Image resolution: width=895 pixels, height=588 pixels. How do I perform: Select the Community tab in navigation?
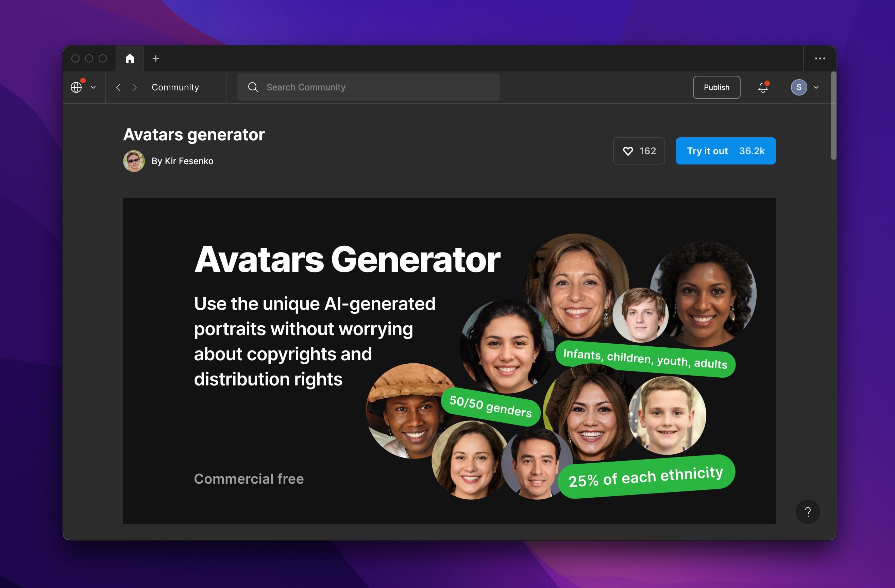(x=175, y=87)
